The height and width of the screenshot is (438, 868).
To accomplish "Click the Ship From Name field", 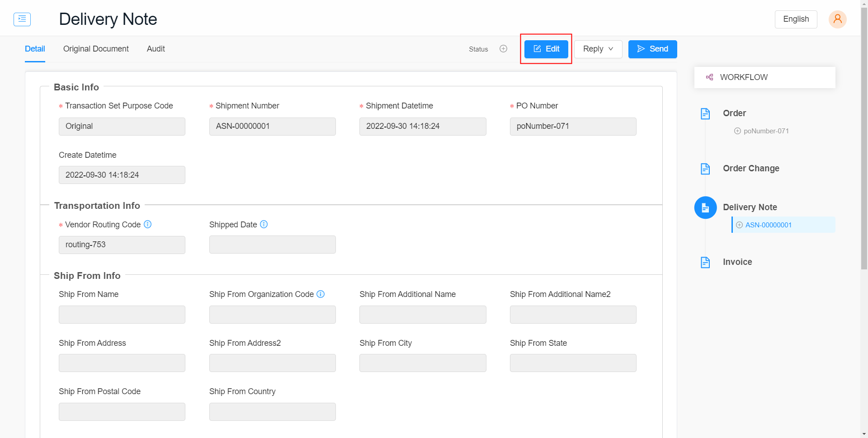I will coord(122,315).
